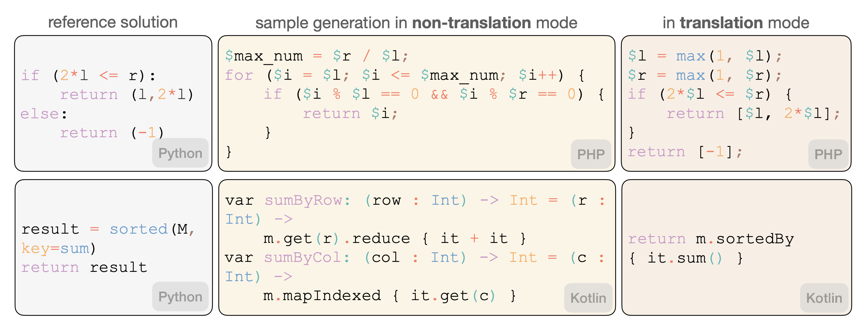
Task: Select the "reference solution" heading
Action: coord(113,23)
